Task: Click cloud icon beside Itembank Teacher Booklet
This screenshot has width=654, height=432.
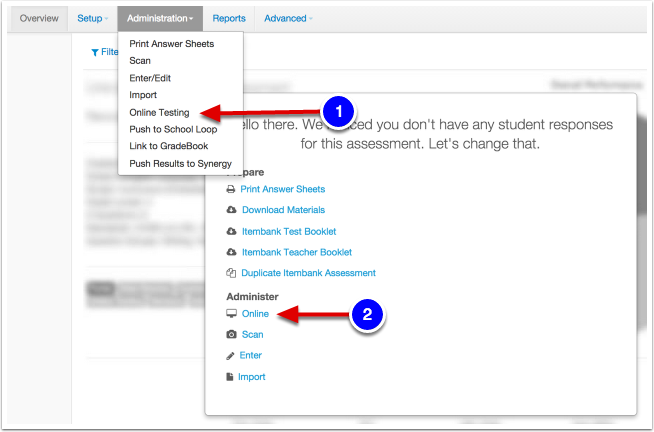Action: tap(231, 252)
